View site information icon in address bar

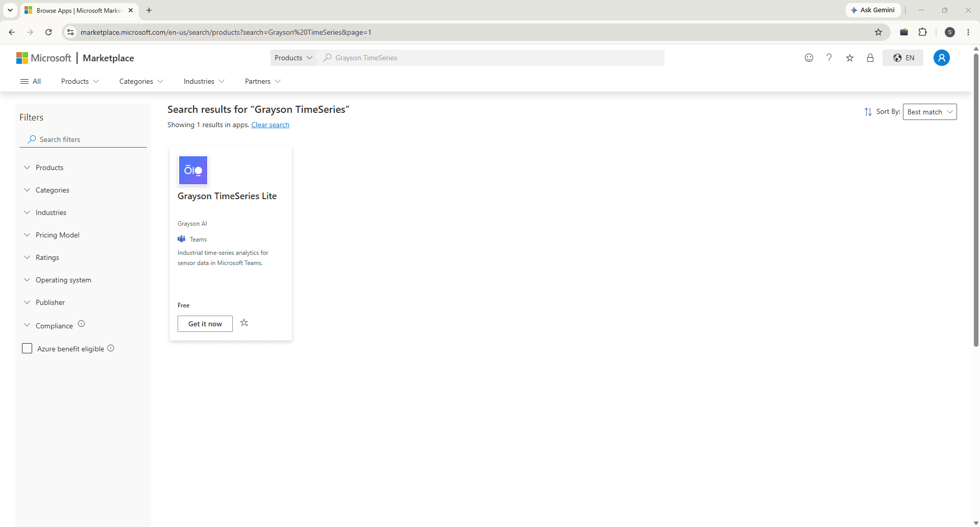pyautogui.click(x=71, y=32)
